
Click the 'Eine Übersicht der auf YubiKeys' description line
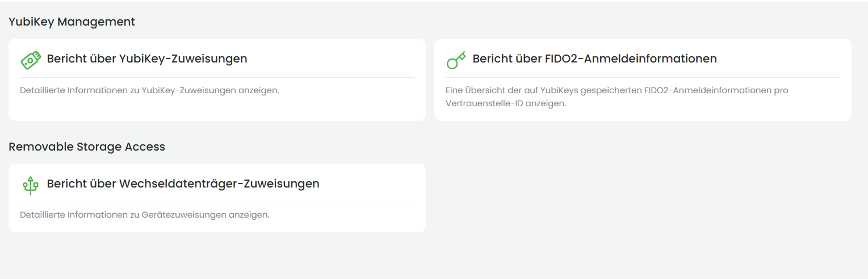point(617,90)
